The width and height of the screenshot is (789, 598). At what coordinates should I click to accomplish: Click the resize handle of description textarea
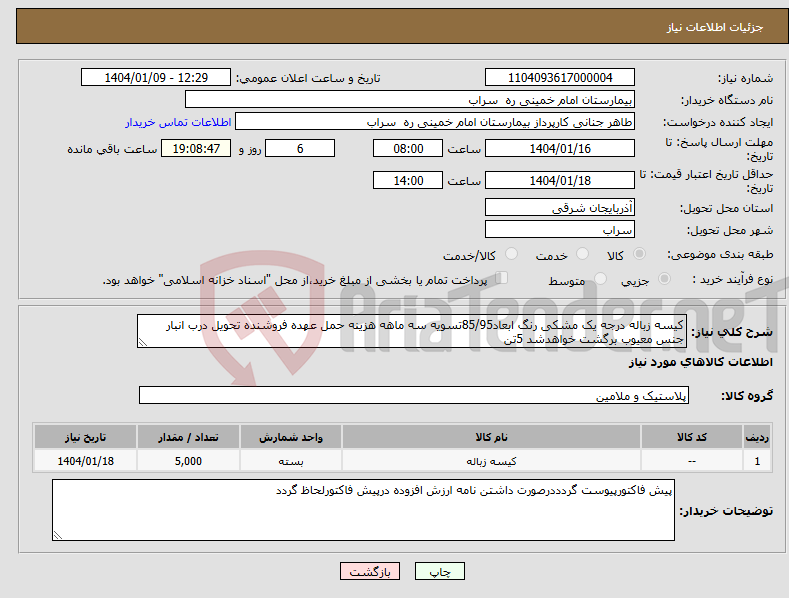(x=142, y=343)
